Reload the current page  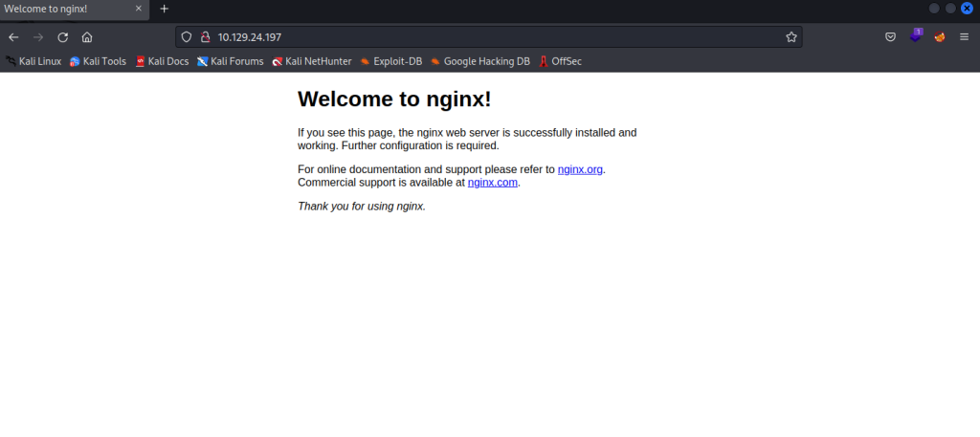(63, 37)
